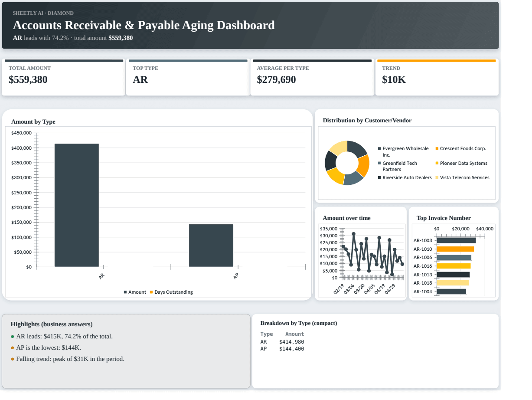Click the $40,000 axis label in Top Invoice

coord(485,229)
